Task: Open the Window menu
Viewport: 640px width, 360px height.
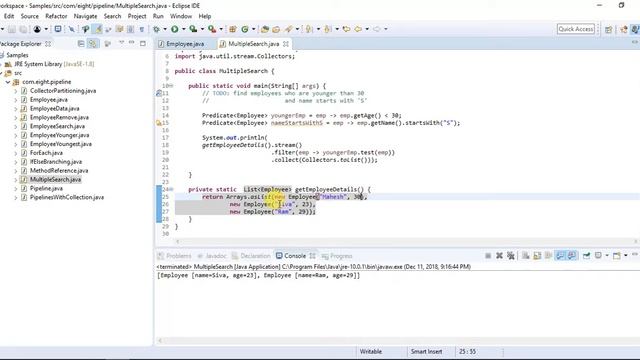Action: [x=181, y=16]
